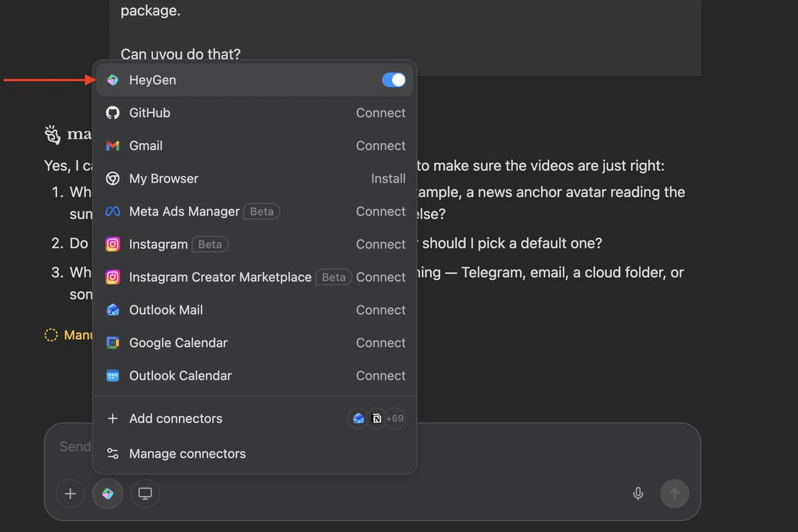Click the Beta badge next to Instagram
Viewport: 798px width, 532px height.
click(210, 244)
